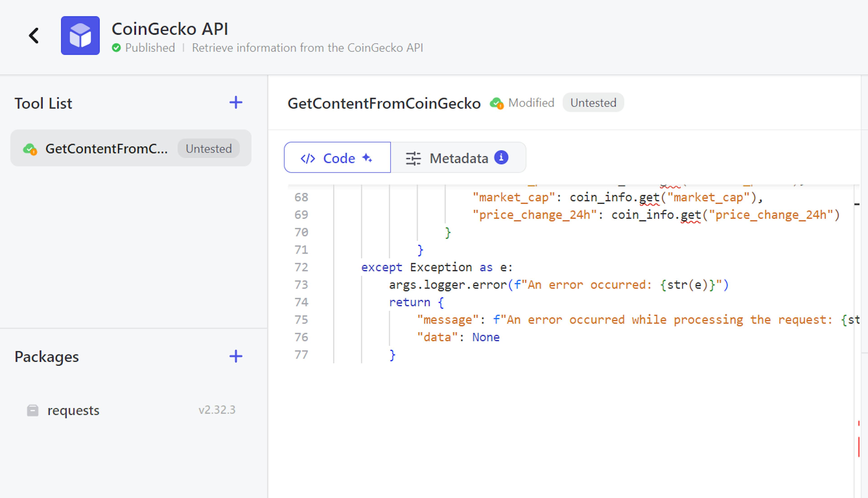Click the Published status text
The width and height of the screenshot is (868, 498).
(x=150, y=48)
